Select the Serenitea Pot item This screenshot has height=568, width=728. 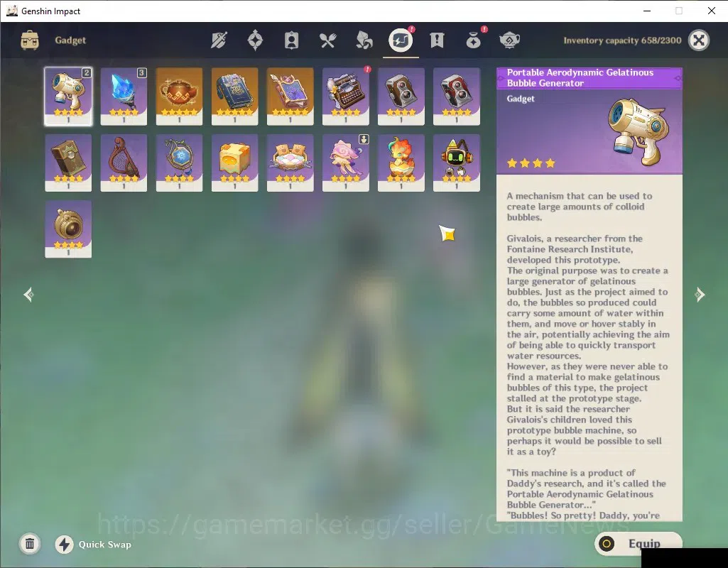tap(179, 97)
